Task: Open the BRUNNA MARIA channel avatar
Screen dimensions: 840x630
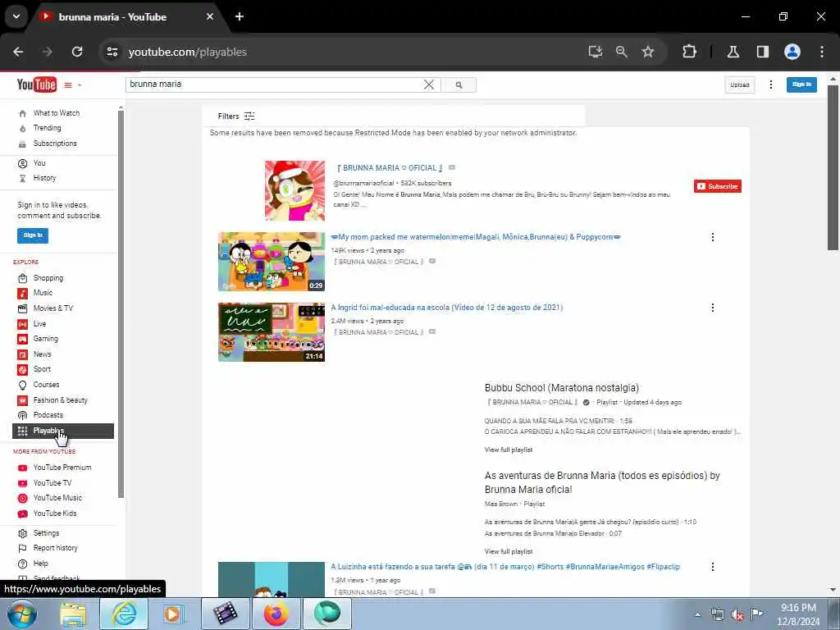Action: [x=294, y=190]
